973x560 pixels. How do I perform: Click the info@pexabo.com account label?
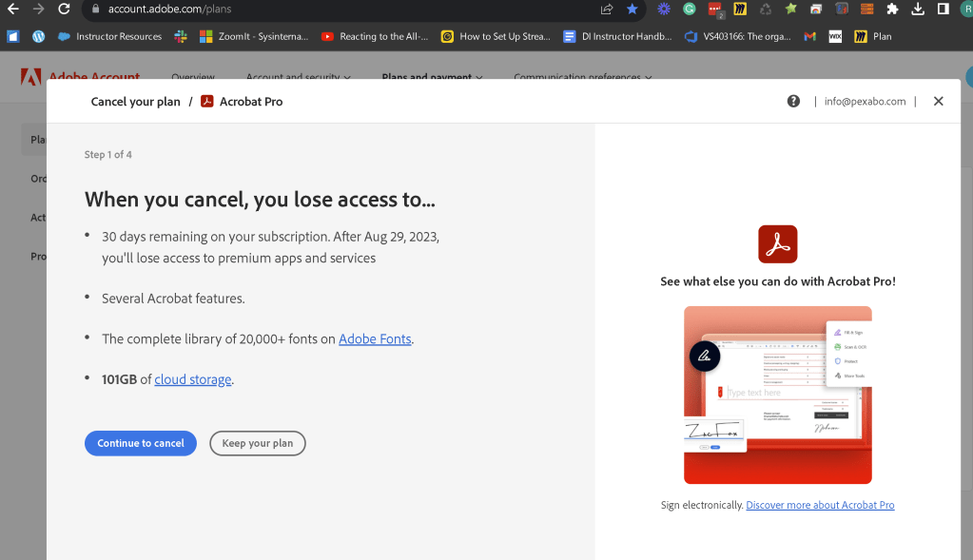coord(865,101)
